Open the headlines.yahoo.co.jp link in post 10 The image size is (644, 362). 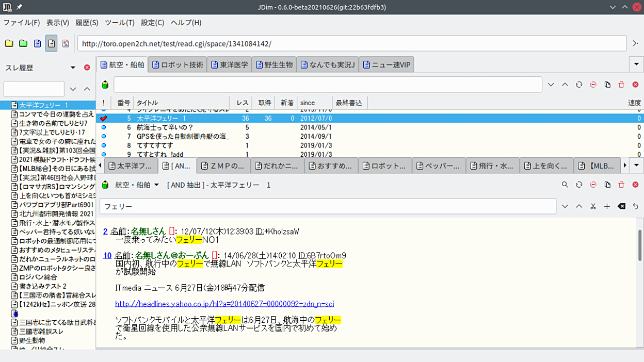224,304
